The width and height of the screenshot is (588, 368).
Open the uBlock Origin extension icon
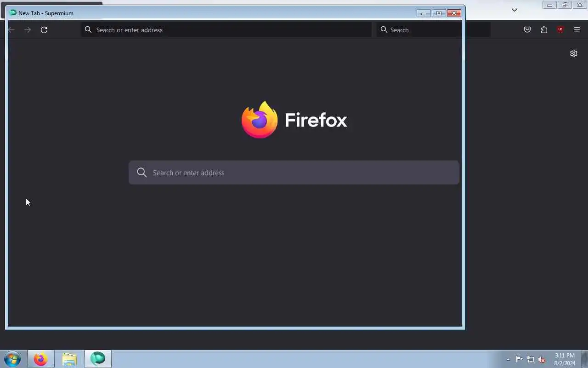coord(560,29)
